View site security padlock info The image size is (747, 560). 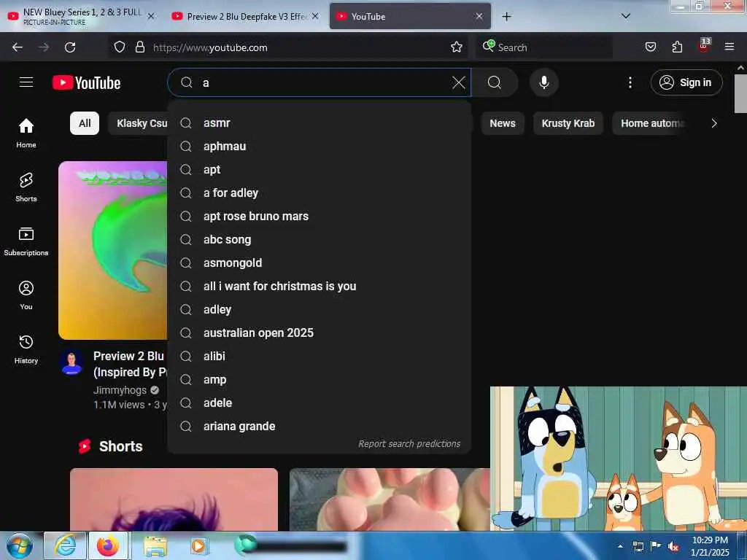coord(139,47)
